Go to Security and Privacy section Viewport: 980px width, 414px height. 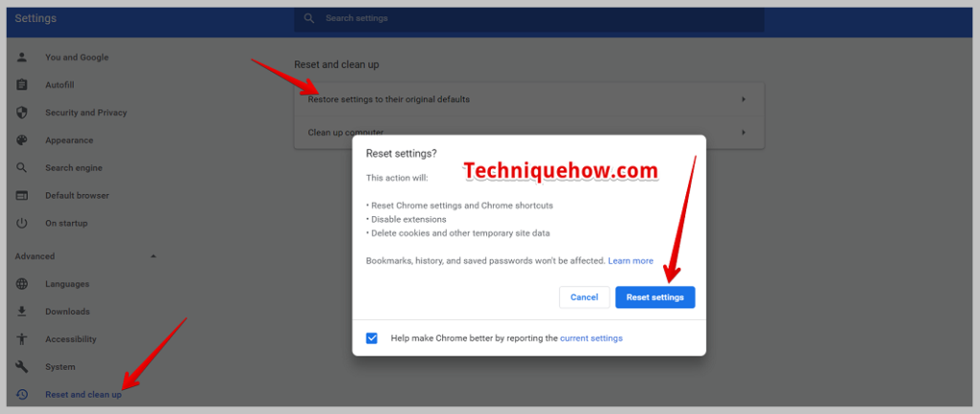pyautogui.click(x=85, y=113)
